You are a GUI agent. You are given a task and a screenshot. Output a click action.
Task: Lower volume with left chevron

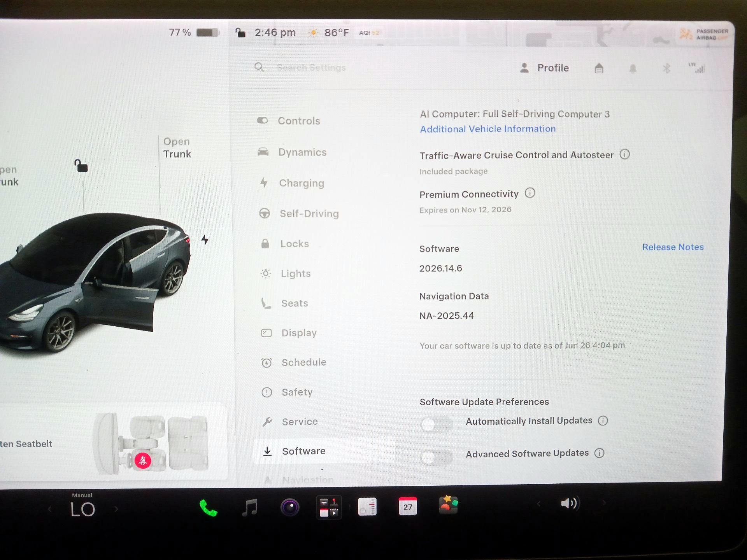point(539,504)
